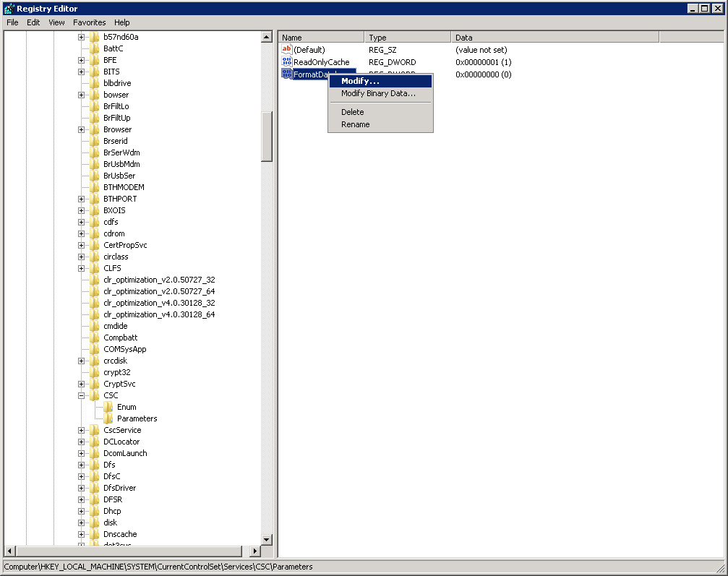Click the cdrom folder icon
Image resolution: width=728 pixels, height=576 pixels.
(94, 233)
